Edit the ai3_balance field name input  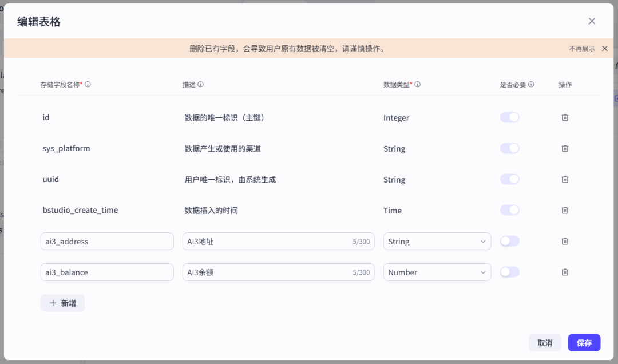(107, 272)
